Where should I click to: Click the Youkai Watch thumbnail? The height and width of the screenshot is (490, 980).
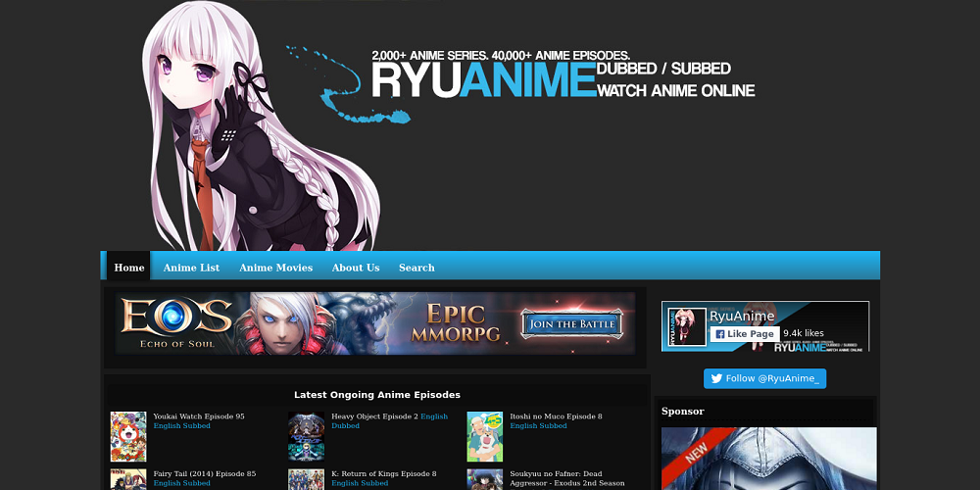coord(128,436)
